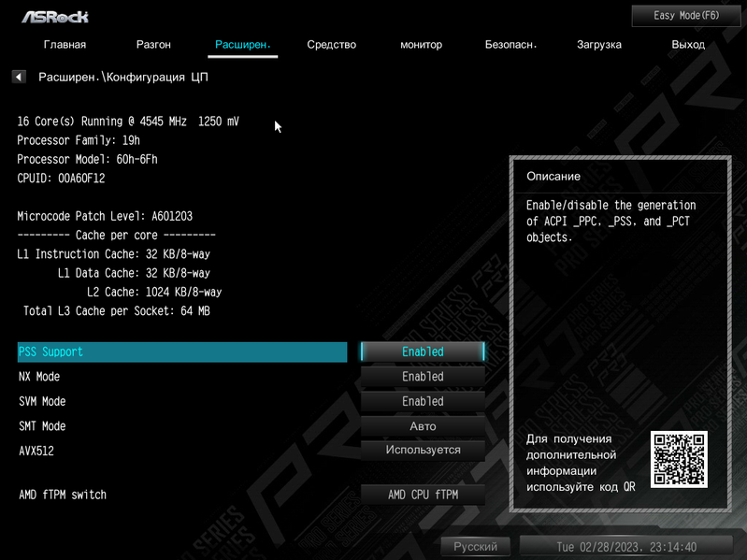Open the Средство tab
This screenshot has width=747, height=560.
[x=332, y=44]
